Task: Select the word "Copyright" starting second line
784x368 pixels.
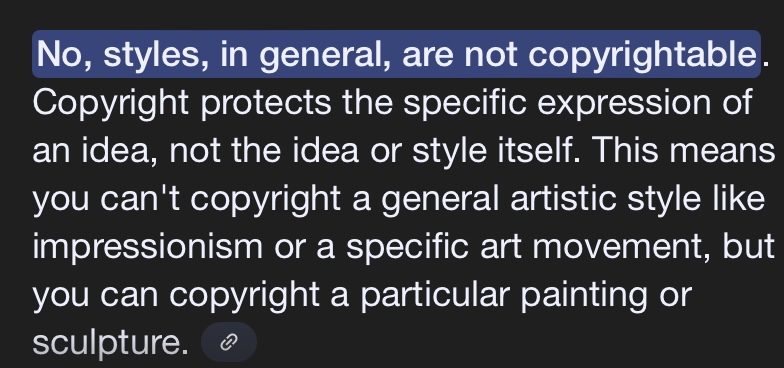Action: (x=110, y=104)
